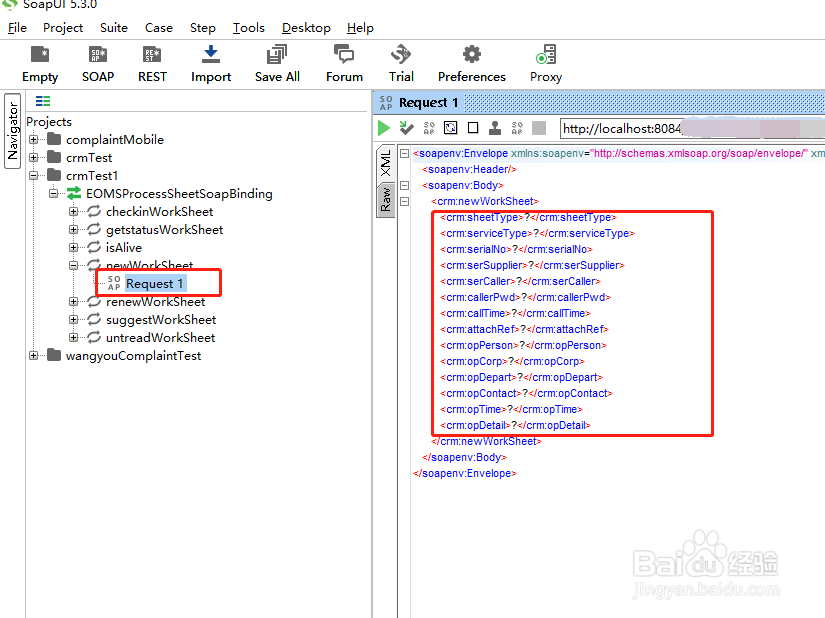Open the Step menu

203,28
